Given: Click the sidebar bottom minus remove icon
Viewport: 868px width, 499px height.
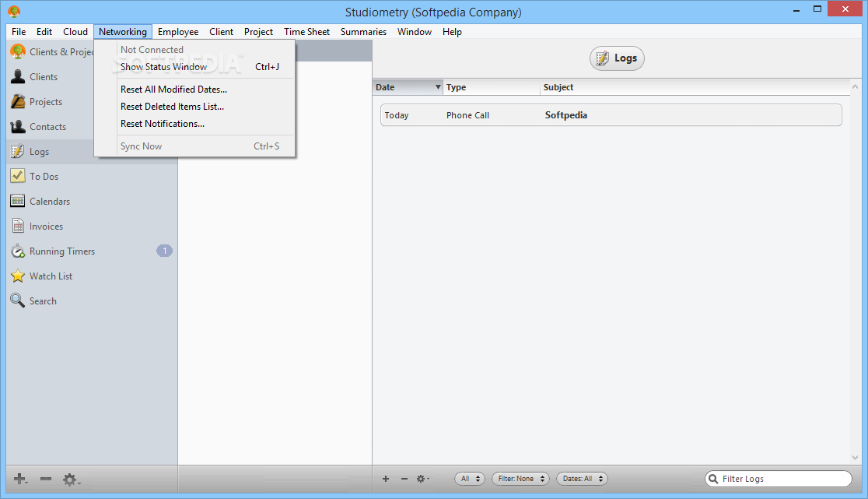Looking at the screenshot, I should point(45,479).
